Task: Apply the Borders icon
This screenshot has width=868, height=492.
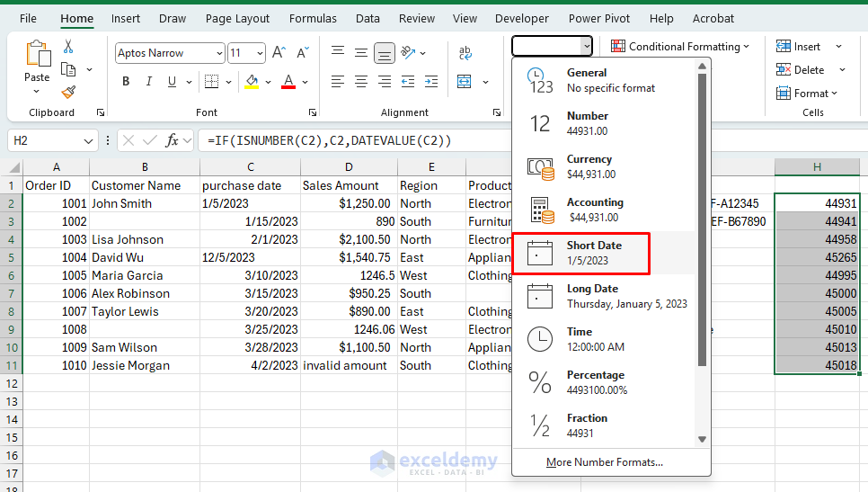Action: coord(211,82)
